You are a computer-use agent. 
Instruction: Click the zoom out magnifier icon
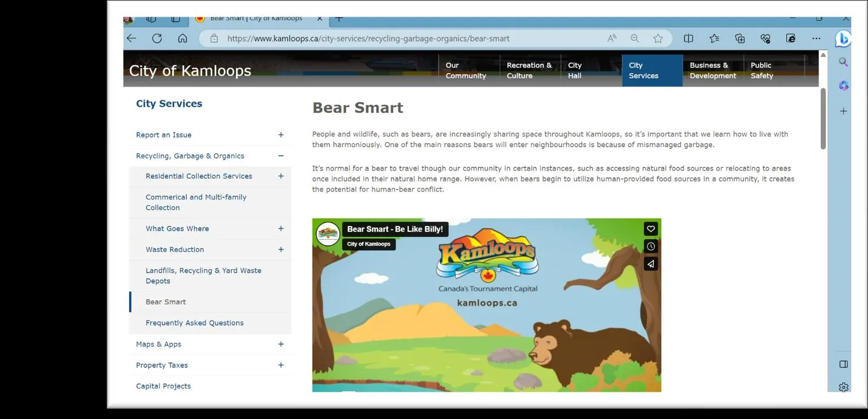pos(635,39)
